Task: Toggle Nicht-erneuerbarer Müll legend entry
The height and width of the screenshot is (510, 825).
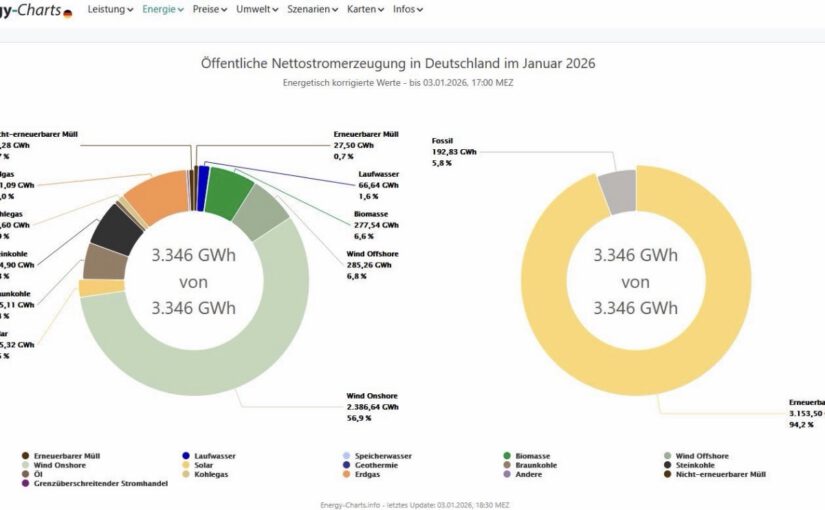Action: tap(668, 474)
